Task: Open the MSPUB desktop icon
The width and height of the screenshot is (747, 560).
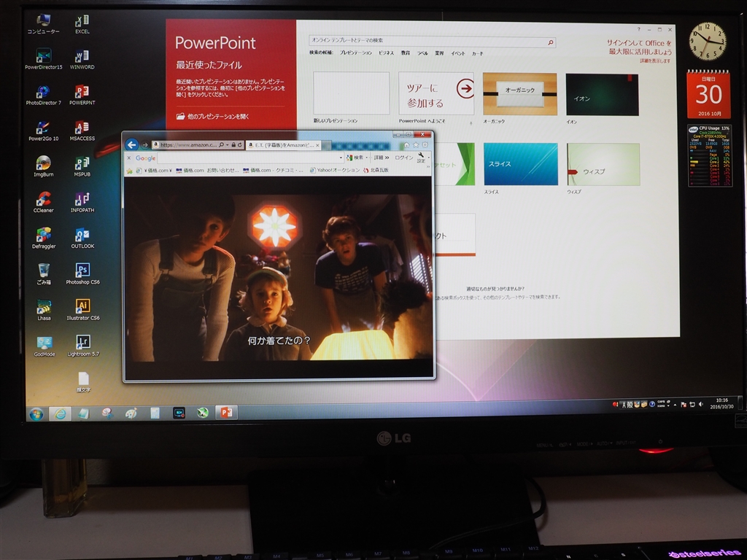Action: click(82, 167)
